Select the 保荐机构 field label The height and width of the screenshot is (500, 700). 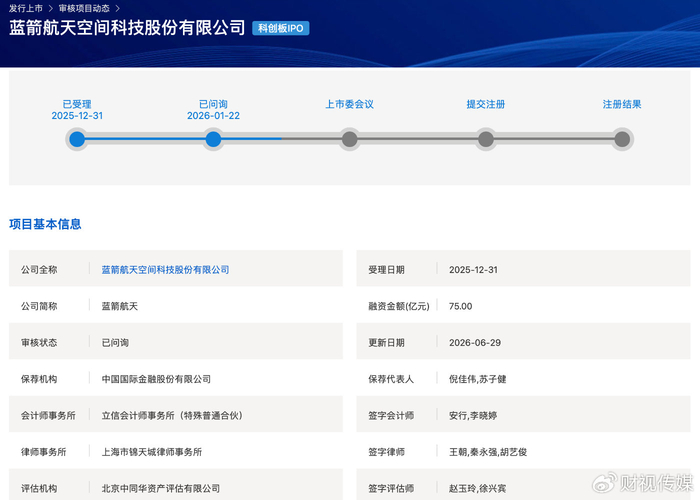click(39, 379)
